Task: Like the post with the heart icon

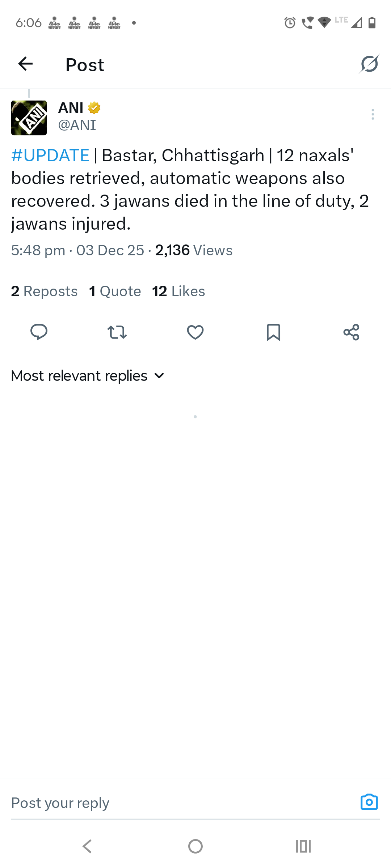Action: [195, 332]
